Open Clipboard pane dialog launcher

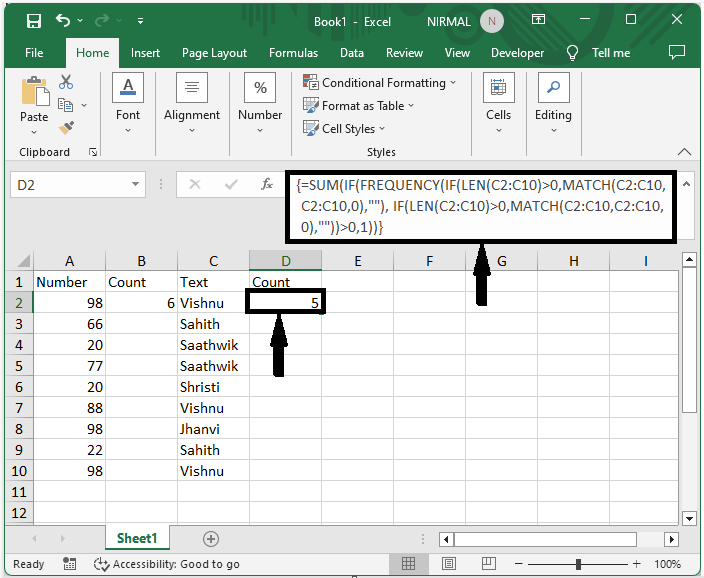(93, 152)
